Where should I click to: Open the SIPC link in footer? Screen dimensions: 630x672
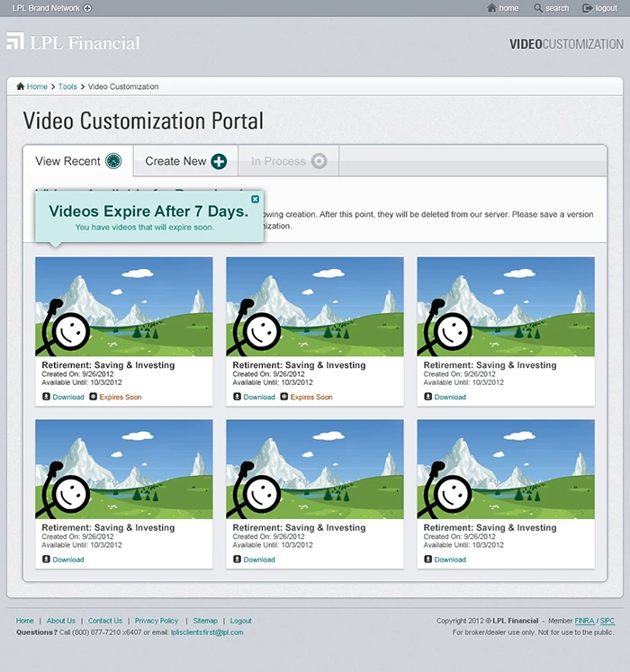click(607, 621)
